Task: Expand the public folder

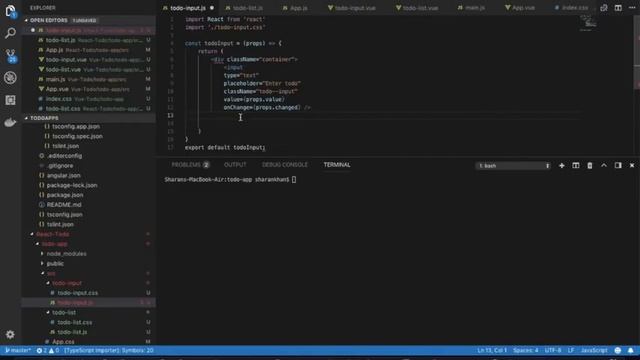Action: [55, 263]
